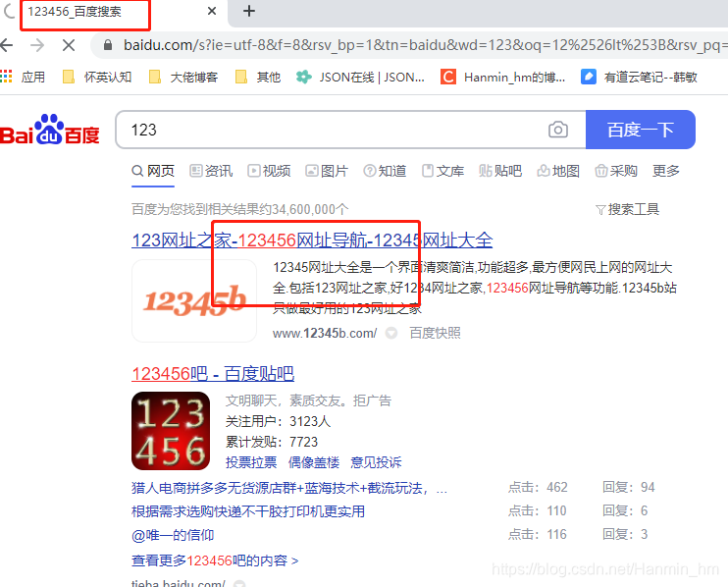The height and width of the screenshot is (587, 728).
Task: Click the 文明聊天，素质交友。拒广告 description
Action: tap(308, 400)
